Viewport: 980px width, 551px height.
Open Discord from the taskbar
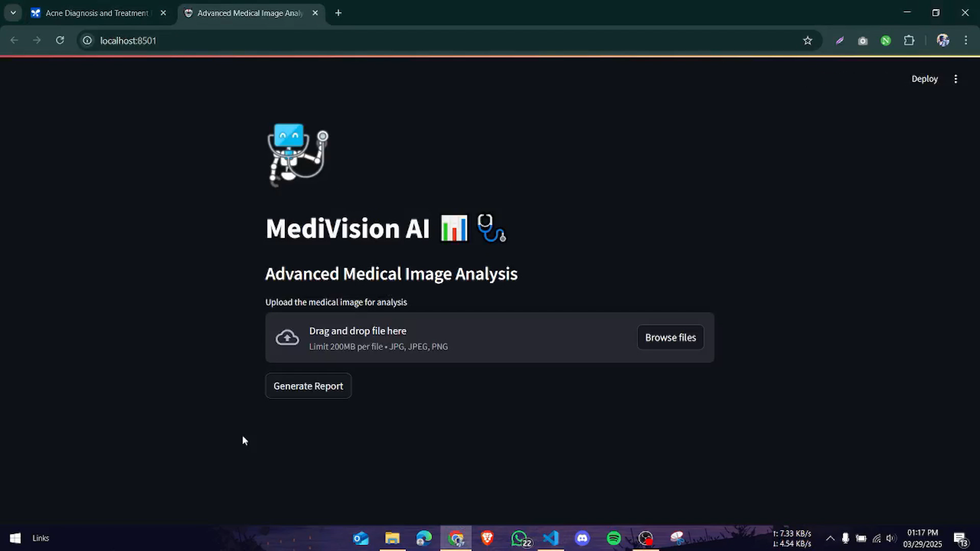pos(582,538)
